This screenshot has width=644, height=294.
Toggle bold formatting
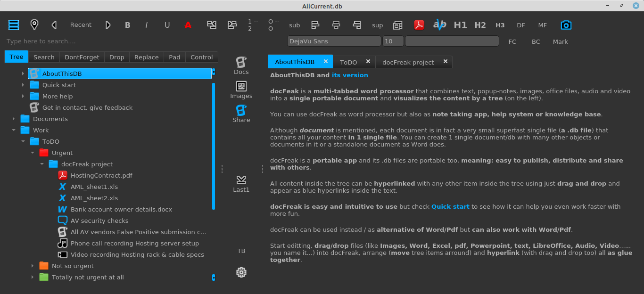127,25
